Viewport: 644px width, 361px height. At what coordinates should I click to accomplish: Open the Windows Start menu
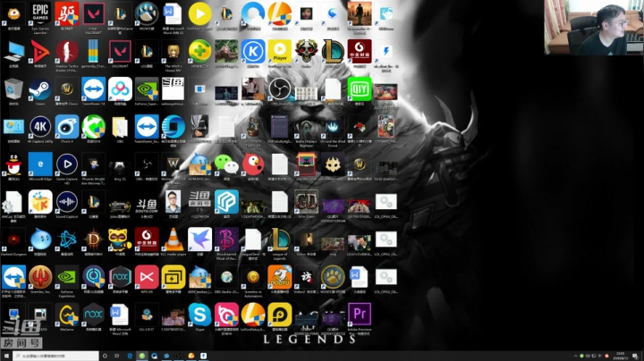[6, 356]
